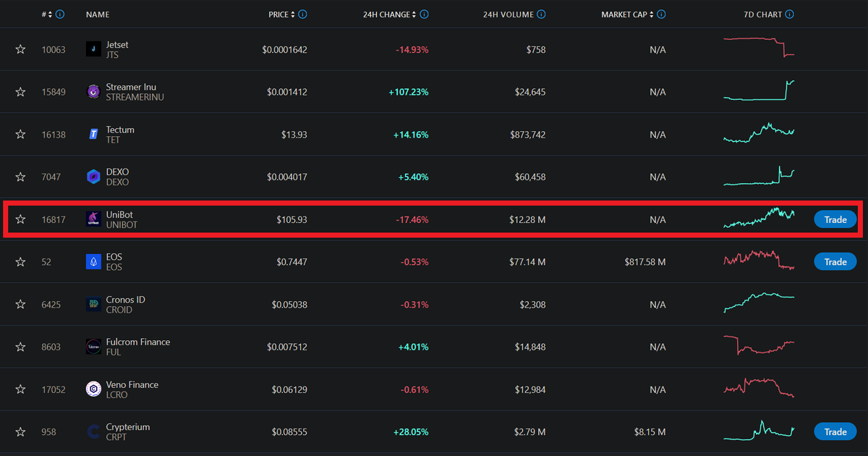Favorite UniBot using its star toggle

click(x=20, y=219)
